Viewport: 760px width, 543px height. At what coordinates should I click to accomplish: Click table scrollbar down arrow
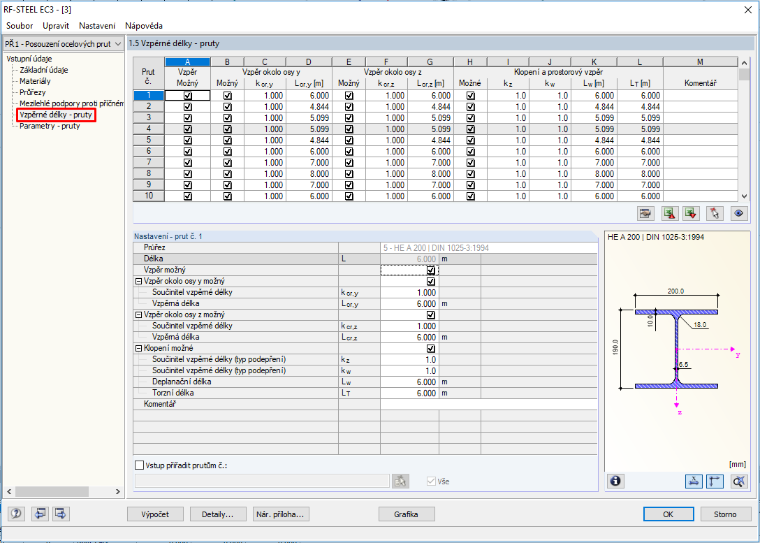pos(744,196)
